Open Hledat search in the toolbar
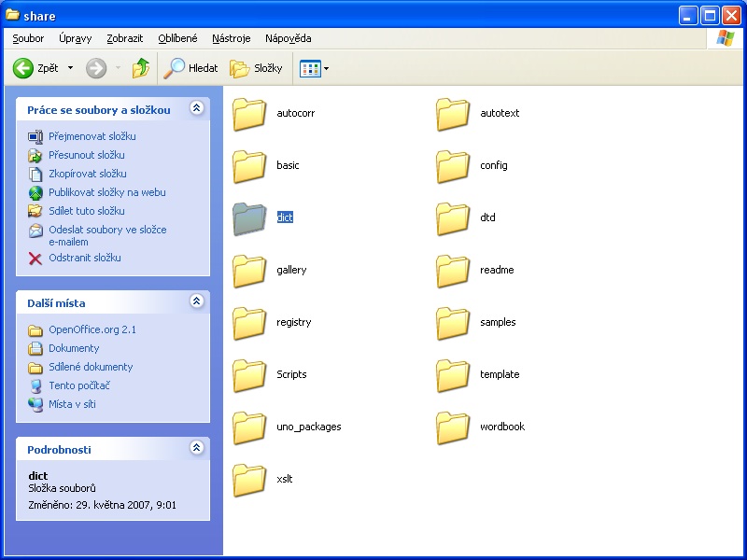This screenshot has height=560, width=747. [x=190, y=68]
